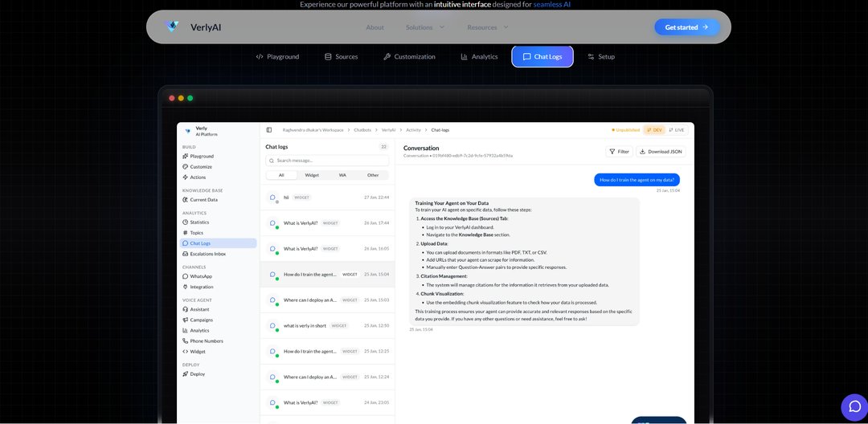Download conversation as JSON
868x424 pixels.
click(x=660, y=151)
